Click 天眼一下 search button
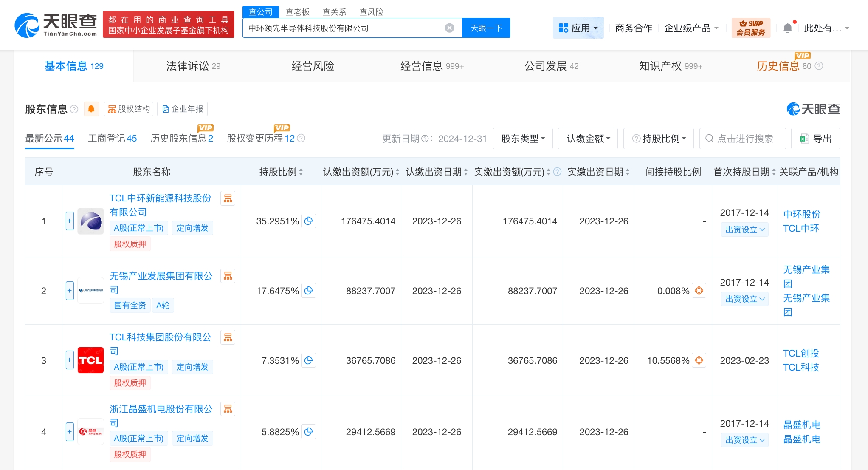The width and height of the screenshot is (868, 470). click(486, 28)
